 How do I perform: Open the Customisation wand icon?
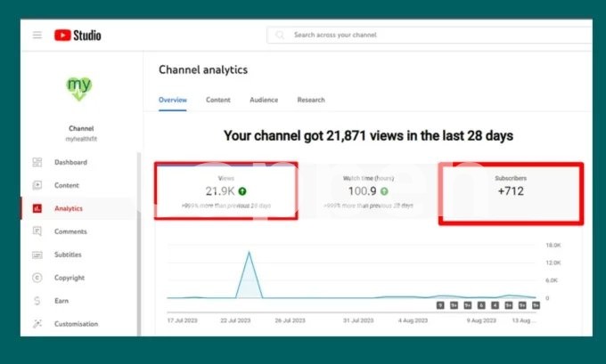[37, 324]
